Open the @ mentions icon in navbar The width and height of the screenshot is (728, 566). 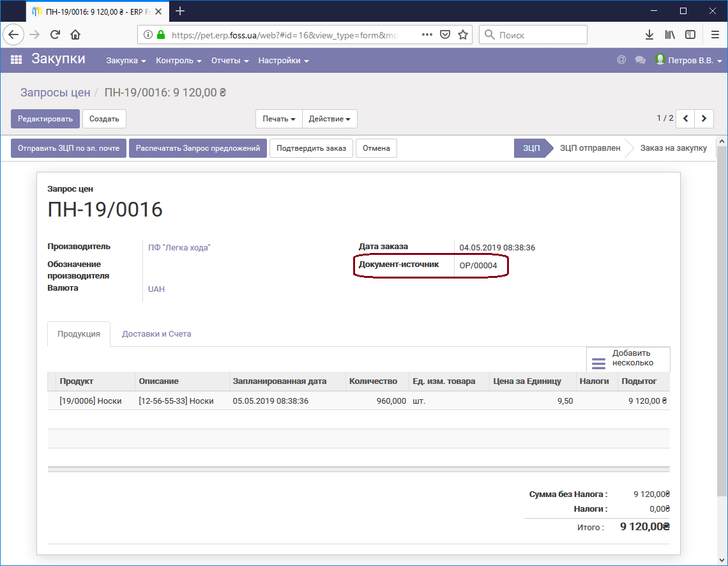pos(621,60)
